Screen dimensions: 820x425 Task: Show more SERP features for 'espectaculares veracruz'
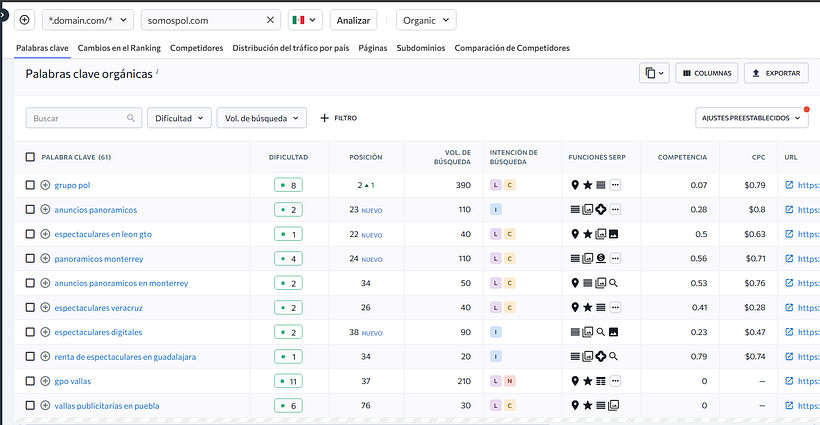tap(615, 308)
